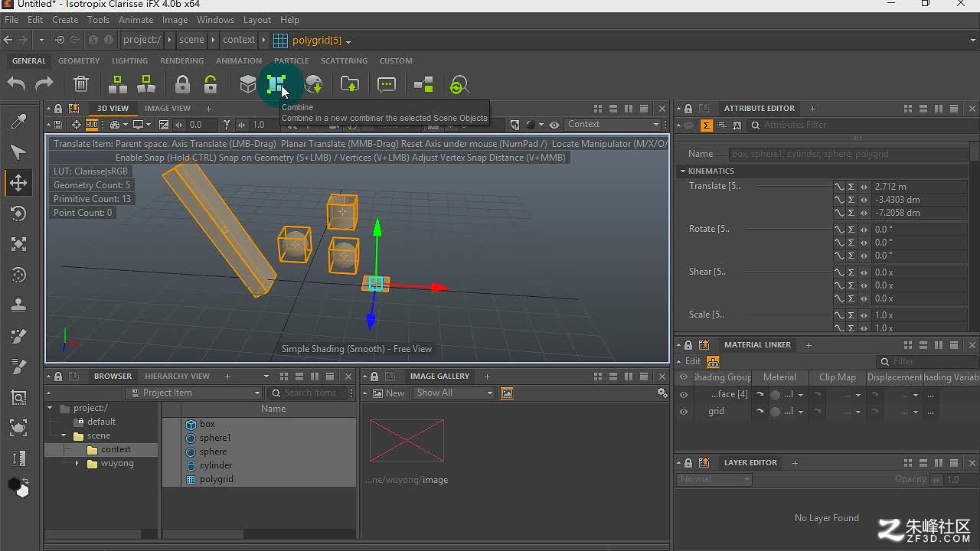The height and width of the screenshot is (551, 980).
Task: Select the stamp tool in left toolbar
Action: pos(18,305)
